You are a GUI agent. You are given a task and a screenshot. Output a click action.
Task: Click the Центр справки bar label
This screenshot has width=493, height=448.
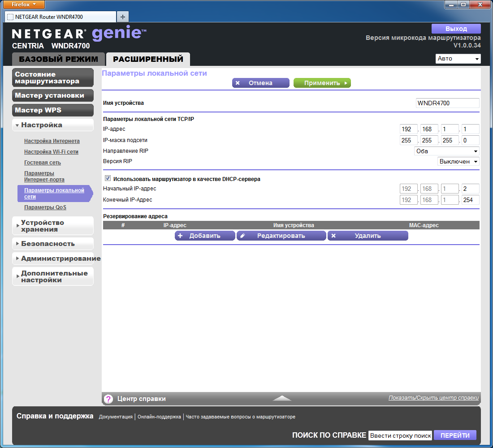tap(142, 399)
